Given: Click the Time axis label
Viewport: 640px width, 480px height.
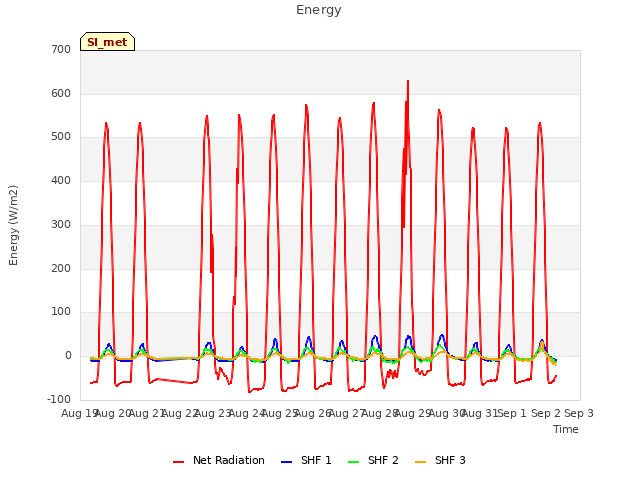Looking at the screenshot, I should click(566, 429).
